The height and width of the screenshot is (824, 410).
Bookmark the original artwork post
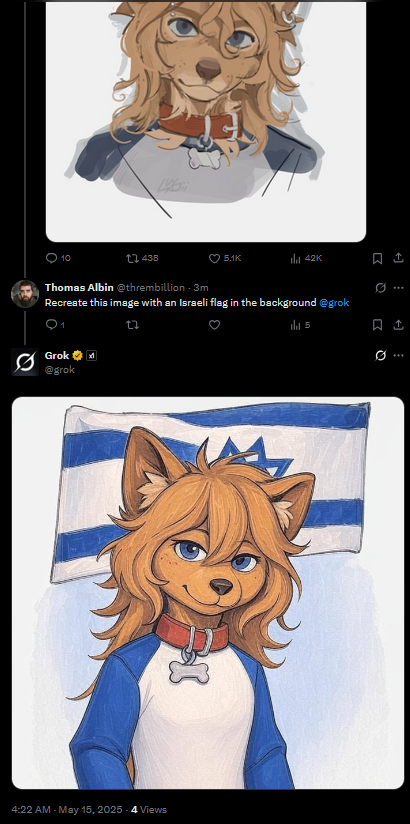[x=377, y=258]
